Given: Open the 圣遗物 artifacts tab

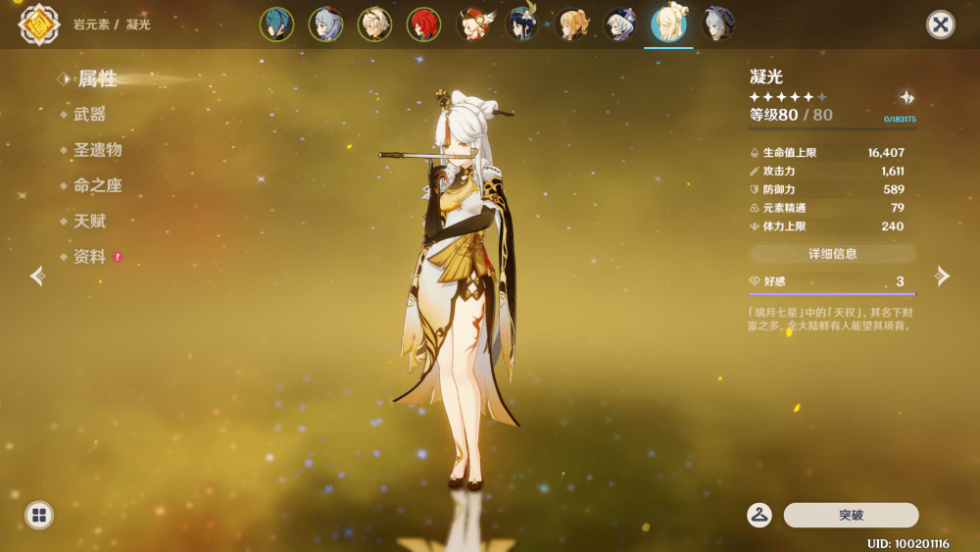Looking at the screenshot, I should 97,150.
